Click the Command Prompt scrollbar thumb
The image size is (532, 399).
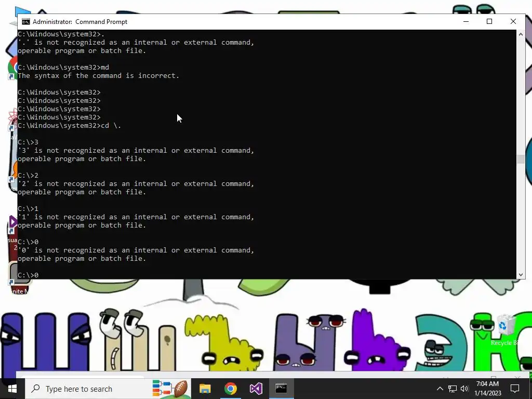click(x=521, y=159)
